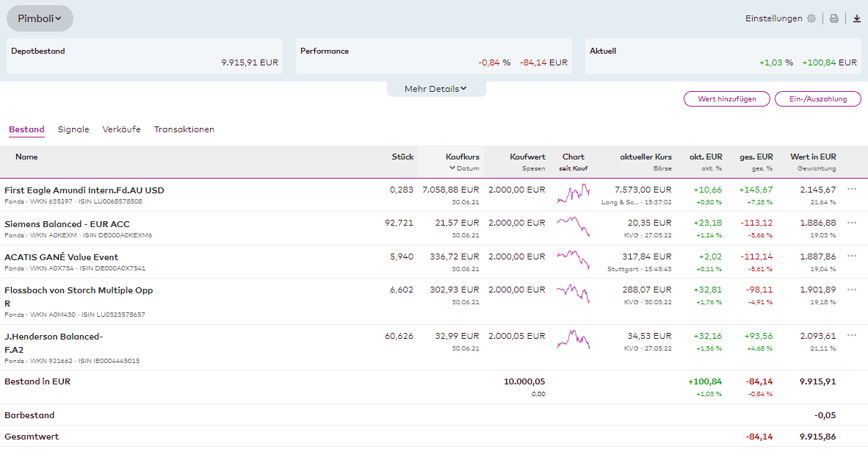Open options menu for First Eagle Amundi row

(852, 189)
